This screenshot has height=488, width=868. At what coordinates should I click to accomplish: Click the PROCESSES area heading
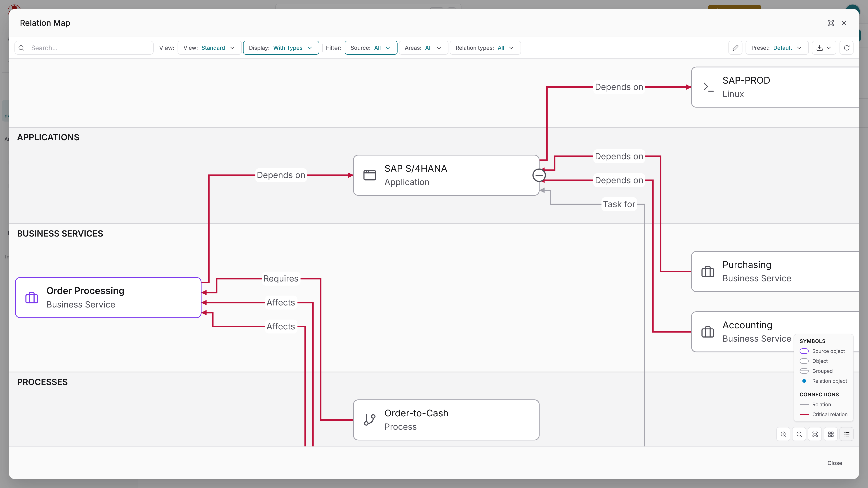coord(42,382)
